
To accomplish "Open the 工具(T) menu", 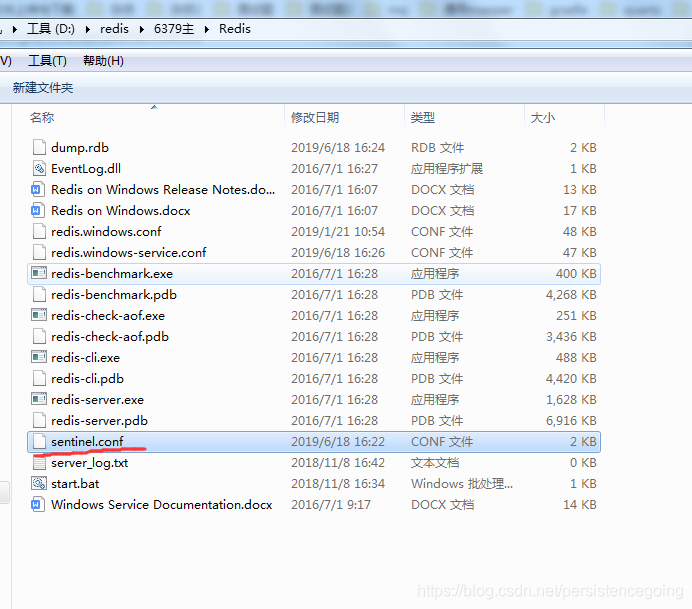I will click(x=47, y=61).
